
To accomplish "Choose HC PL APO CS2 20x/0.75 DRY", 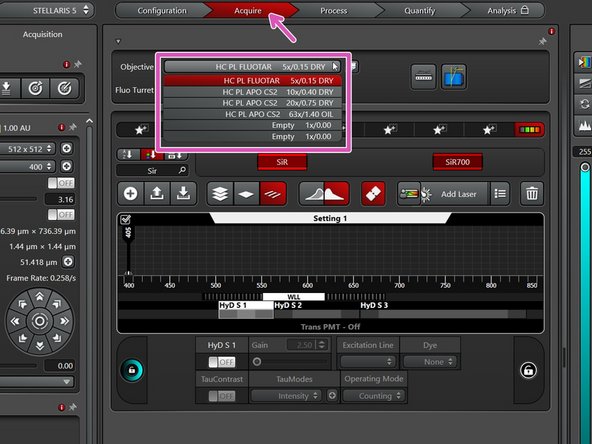I will pyautogui.click(x=253, y=103).
